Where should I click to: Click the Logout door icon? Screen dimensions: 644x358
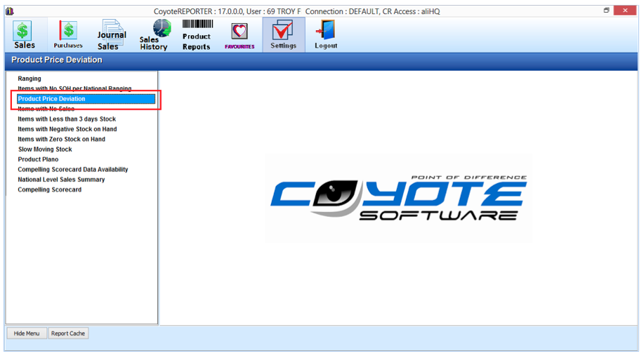[326, 35]
